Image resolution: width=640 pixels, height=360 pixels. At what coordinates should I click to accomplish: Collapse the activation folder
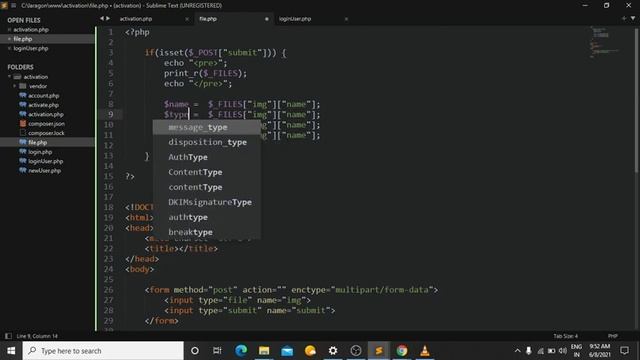(x=9, y=77)
